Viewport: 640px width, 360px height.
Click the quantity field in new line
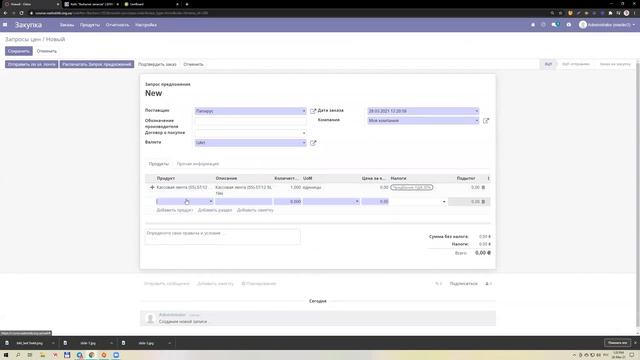287,202
